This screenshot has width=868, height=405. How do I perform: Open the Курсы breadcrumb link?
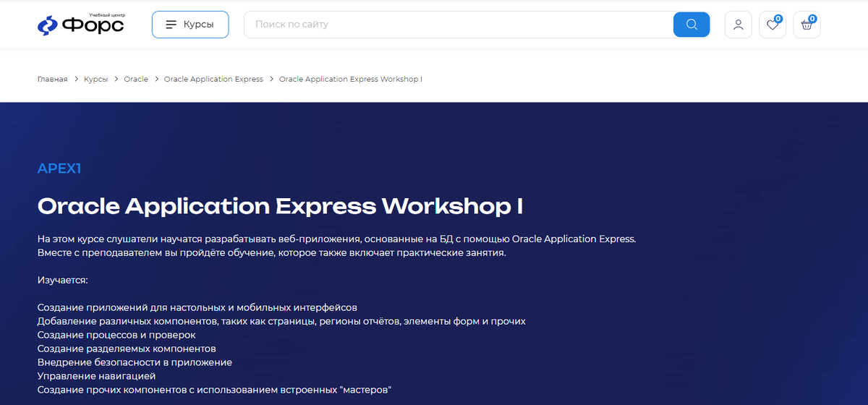click(95, 79)
